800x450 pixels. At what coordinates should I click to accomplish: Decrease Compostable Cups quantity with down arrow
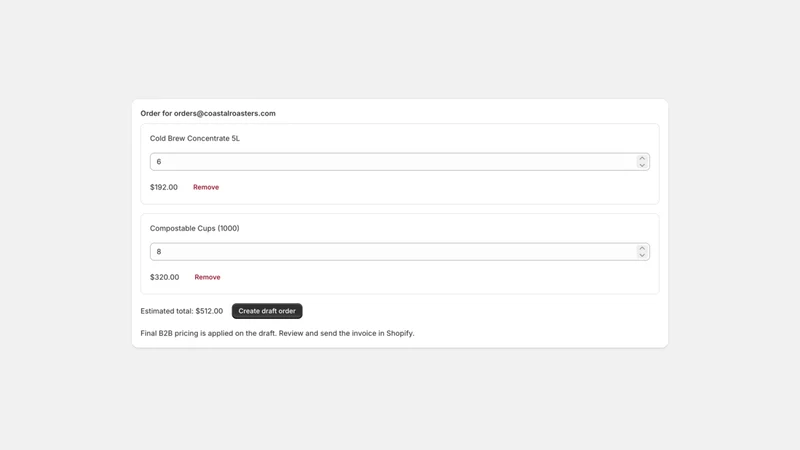642,255
